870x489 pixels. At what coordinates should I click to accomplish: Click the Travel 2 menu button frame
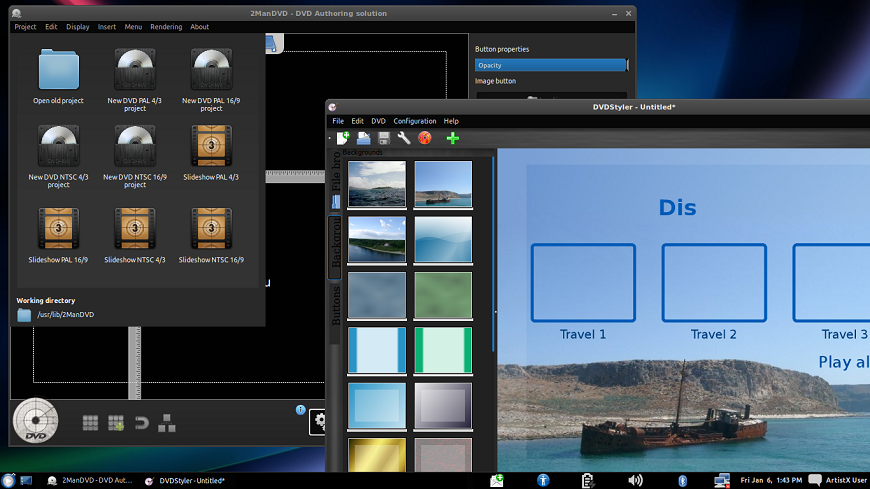(x=713, y=283)
